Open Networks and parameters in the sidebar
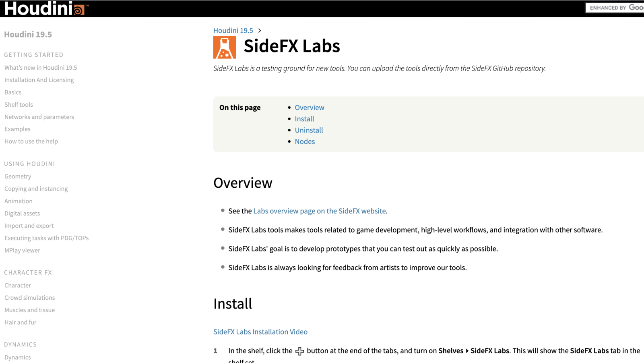644x363 pixels. (39, 117)
